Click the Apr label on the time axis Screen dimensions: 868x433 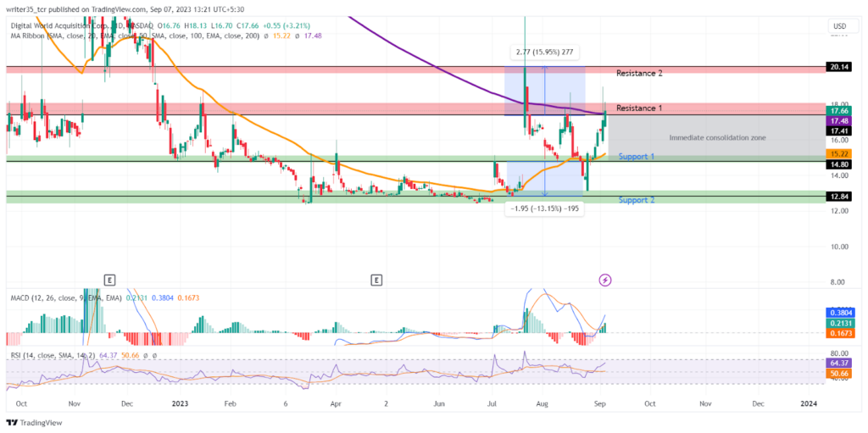coord(336,403)
